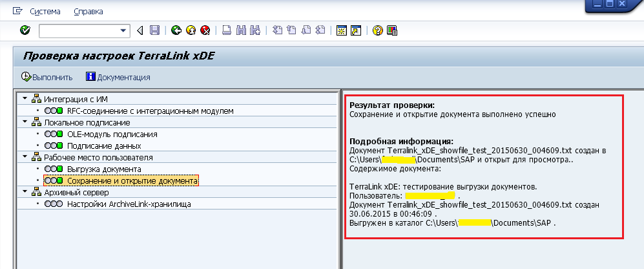This screenshot has width=644, height=269.
Task: Click the red Cancel icon
Action: point(205,30)
